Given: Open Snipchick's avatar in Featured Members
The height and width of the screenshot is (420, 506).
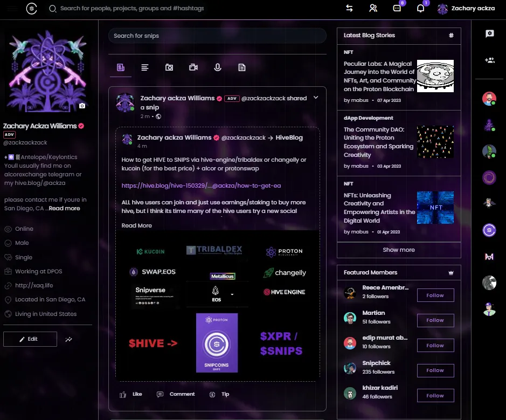Looking at the screenshot, I should [350, 368].
